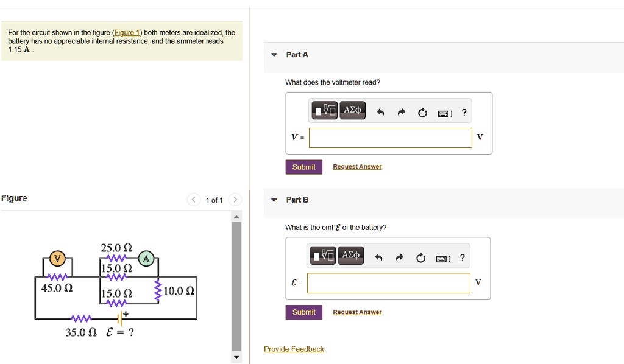Open keyboard shortcuts icon in Part A
The width and height of the screenshot is (624, 364).
pyautogui.click(x=444, y=112)
